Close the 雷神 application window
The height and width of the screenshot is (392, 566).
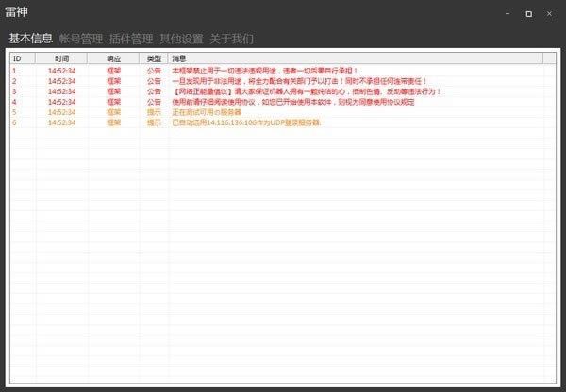[549, 13]
